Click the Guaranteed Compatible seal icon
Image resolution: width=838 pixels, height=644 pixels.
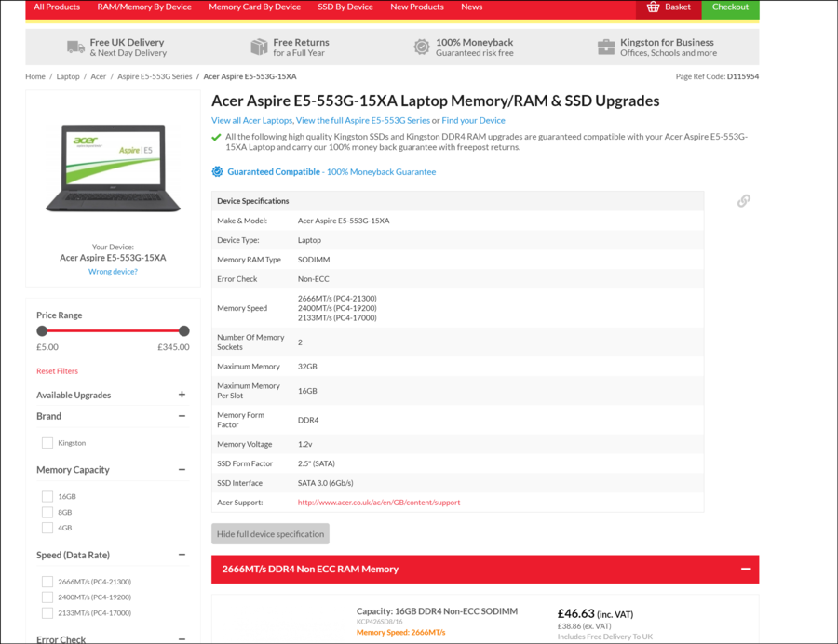point(217,171)
